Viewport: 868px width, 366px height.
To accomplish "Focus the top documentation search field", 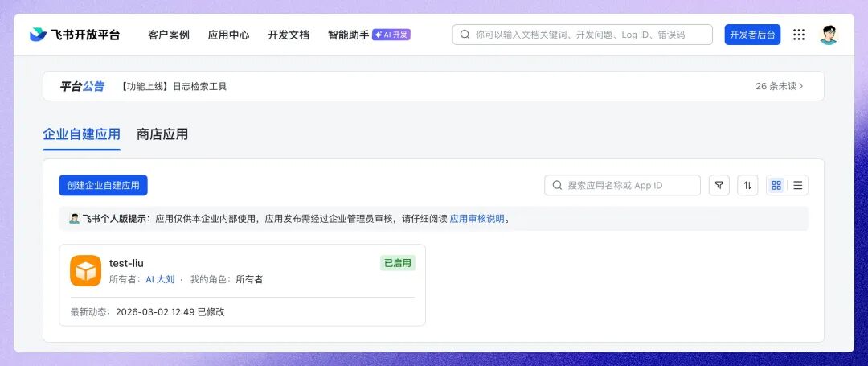I will pyautogui.click(x=583, y=35).
